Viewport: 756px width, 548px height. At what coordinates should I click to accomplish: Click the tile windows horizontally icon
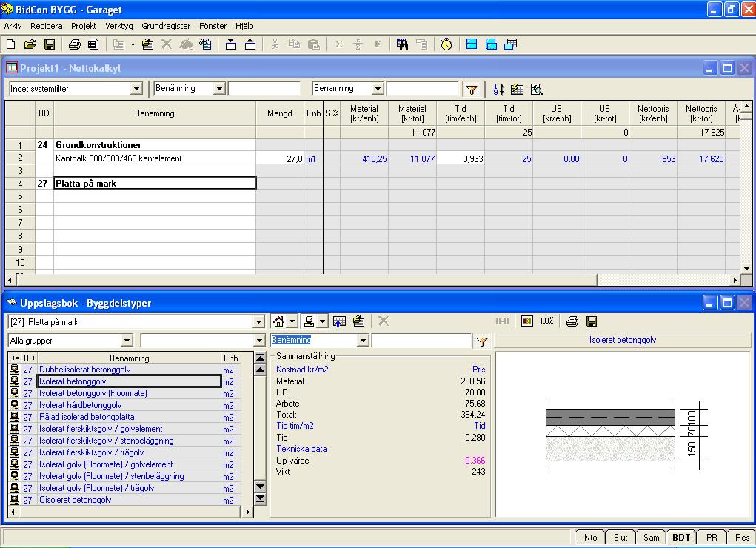tap(472, 44)
